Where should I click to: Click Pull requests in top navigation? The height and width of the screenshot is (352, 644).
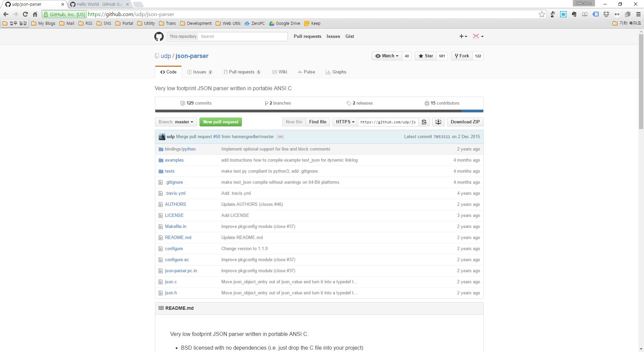tap(307, 36)
